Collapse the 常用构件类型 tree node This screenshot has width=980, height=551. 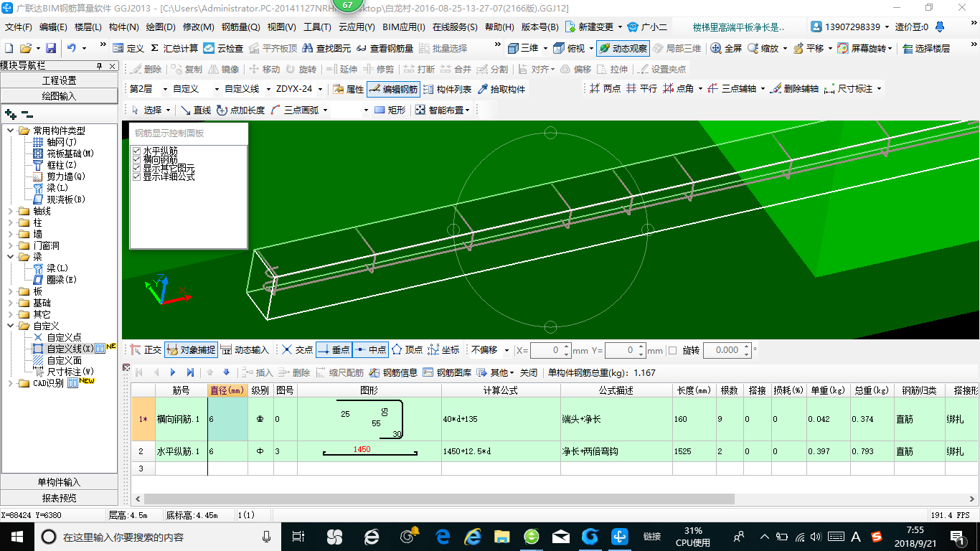click(11, 131)
